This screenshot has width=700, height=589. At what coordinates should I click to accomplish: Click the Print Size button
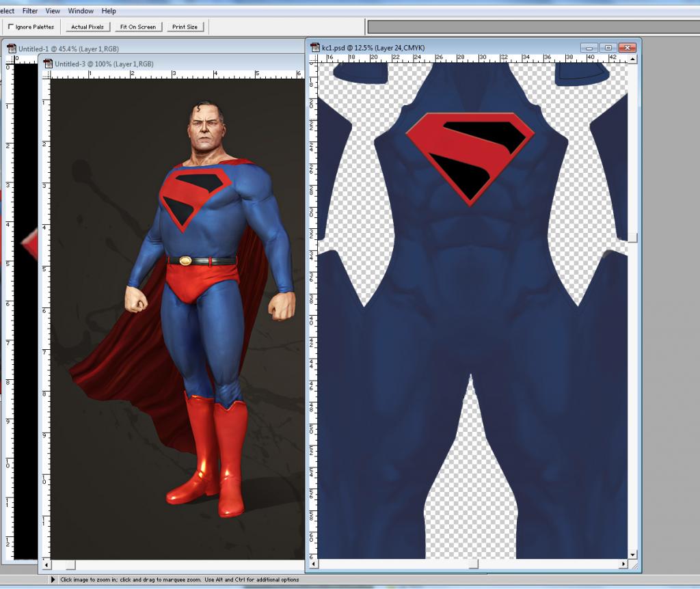coord(185,27)
